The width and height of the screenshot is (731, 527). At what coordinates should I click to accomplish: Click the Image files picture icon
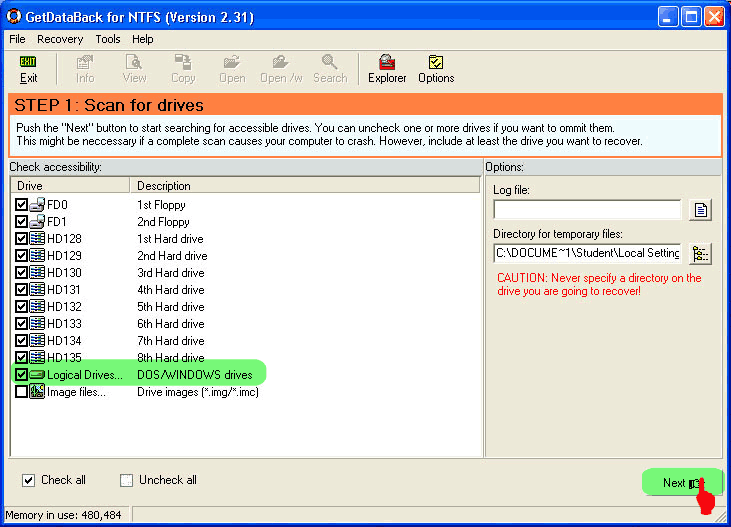pos(37,391)
